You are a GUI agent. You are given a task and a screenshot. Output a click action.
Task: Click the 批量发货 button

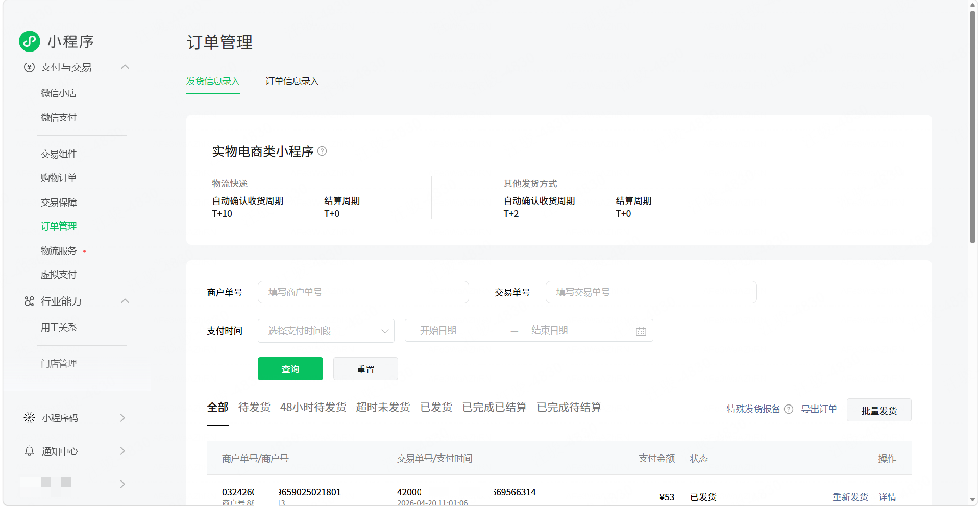pos(879,410)
